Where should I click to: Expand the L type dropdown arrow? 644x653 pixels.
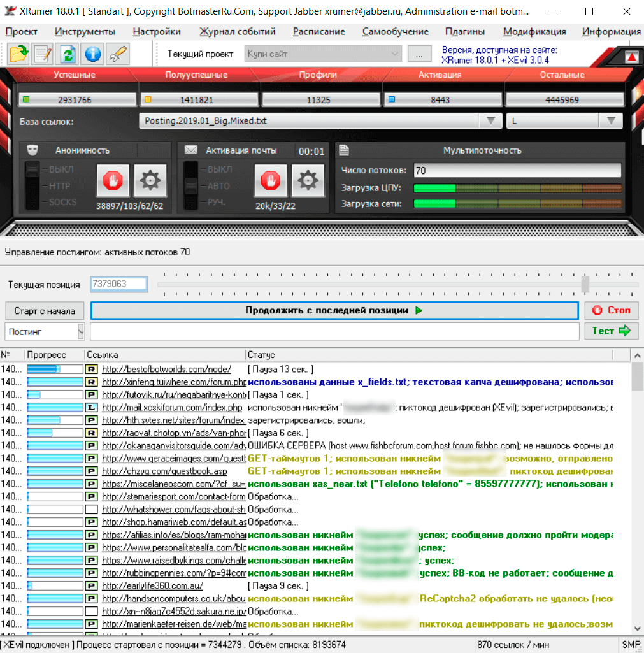(x=611, y=121)
